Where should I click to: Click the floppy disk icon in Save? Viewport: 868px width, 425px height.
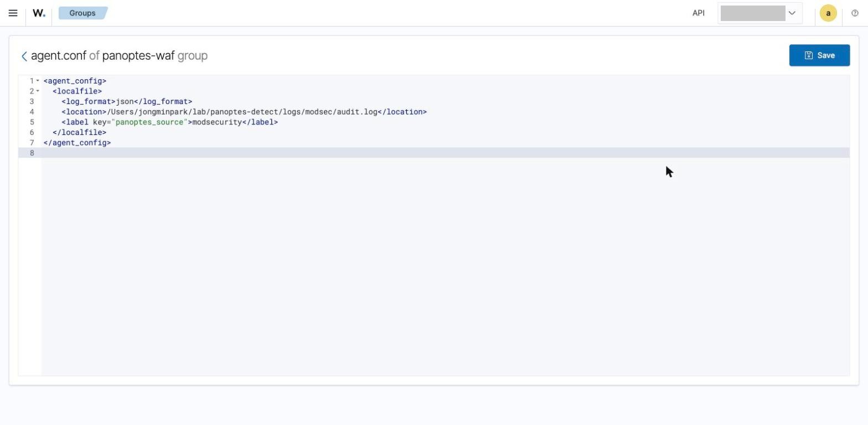tap(808, 55)
